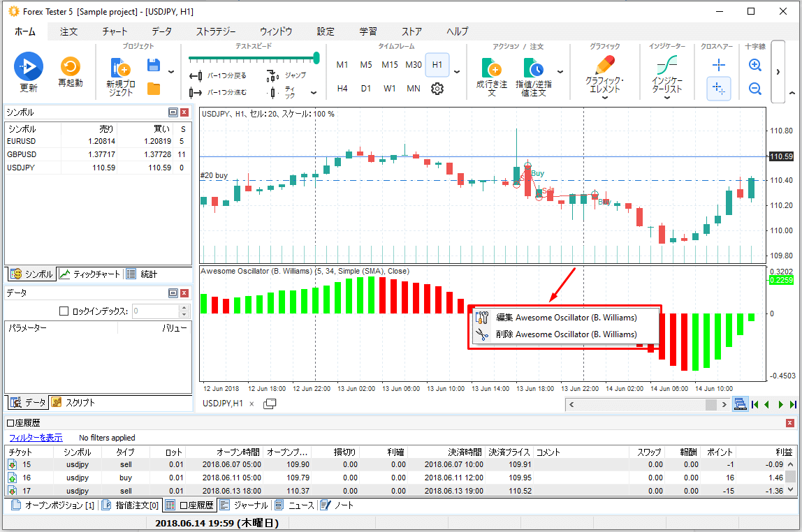802x532 pixels.
Task: Select the H1 timeframe toggle
Action: (x=437, y=65)
